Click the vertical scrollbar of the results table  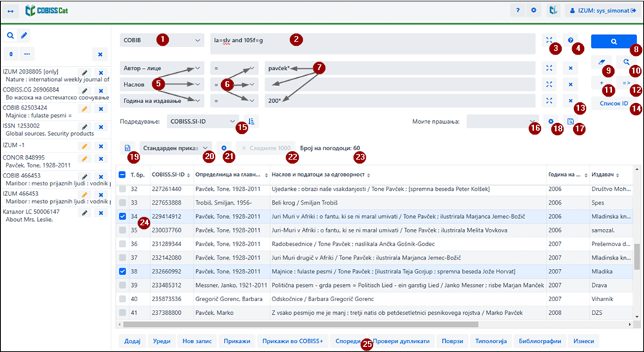637,256
